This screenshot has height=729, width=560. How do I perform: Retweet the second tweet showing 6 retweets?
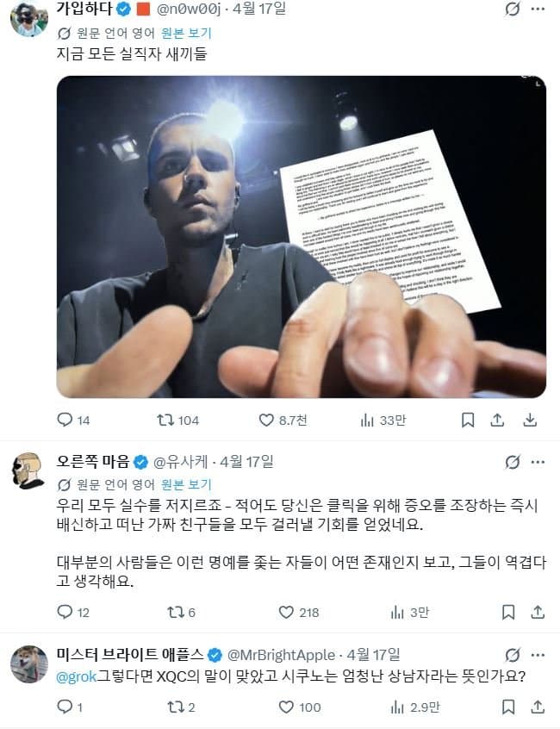pyautogui.click(x=176, y=613)
